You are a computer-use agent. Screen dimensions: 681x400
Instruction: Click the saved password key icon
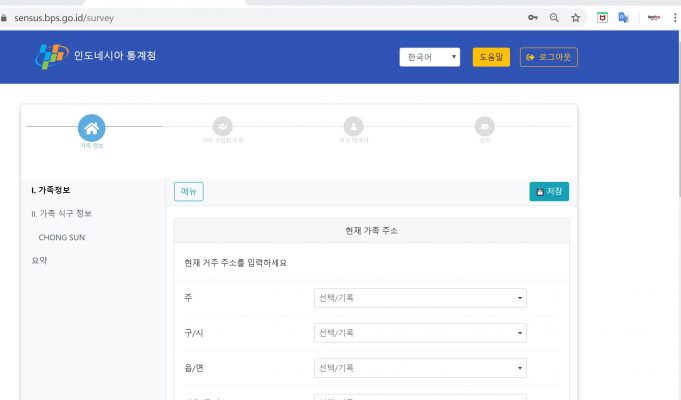click(533, 18)
